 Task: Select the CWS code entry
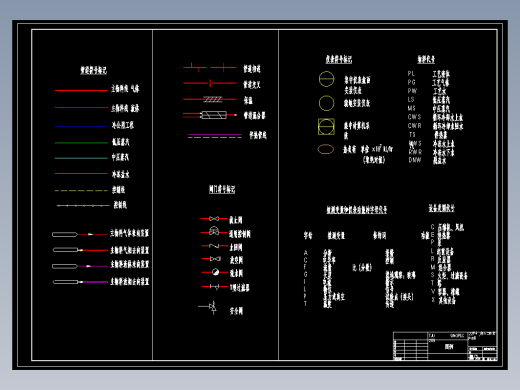click(x=414, y=117)
